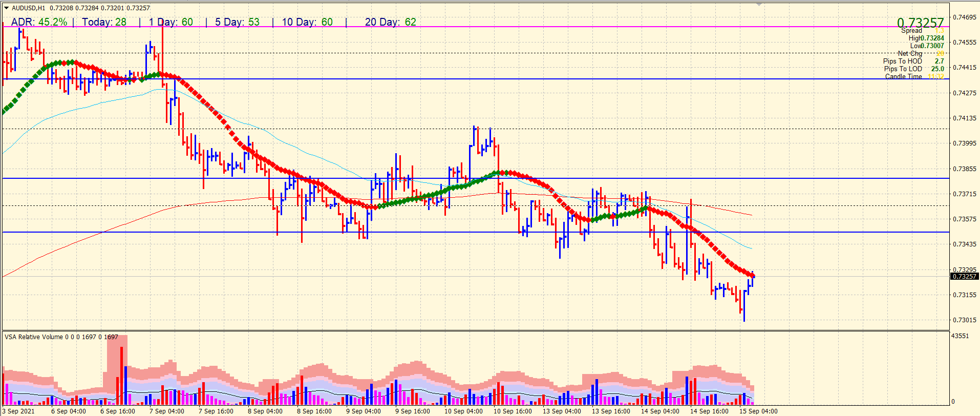This screenshot has height=416, width=980.
Task: Select the Today: 28 range label
Action: click(104, 22)
